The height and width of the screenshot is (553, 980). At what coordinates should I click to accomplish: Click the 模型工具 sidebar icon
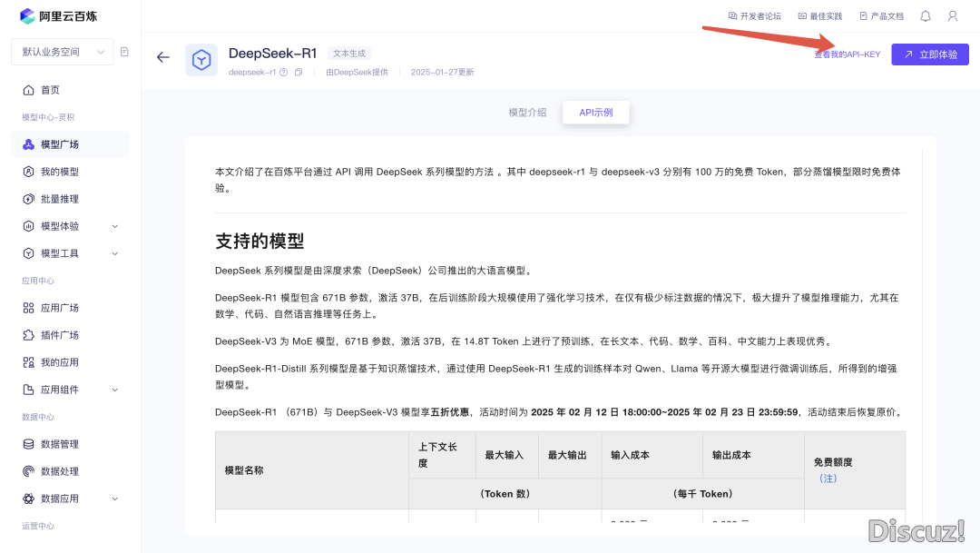(28, 253)
